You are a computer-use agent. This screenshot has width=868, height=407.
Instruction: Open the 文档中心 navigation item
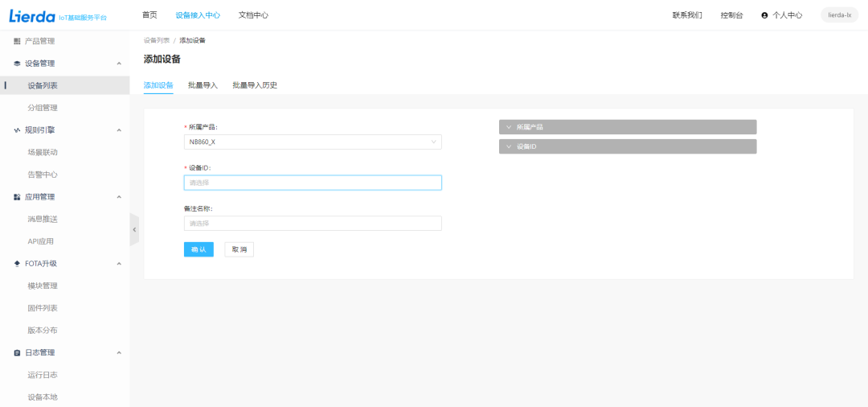click(253, 15)
